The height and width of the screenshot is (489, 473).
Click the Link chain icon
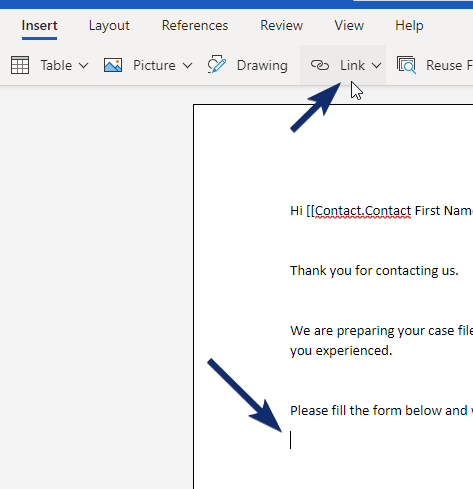(320, 65)
